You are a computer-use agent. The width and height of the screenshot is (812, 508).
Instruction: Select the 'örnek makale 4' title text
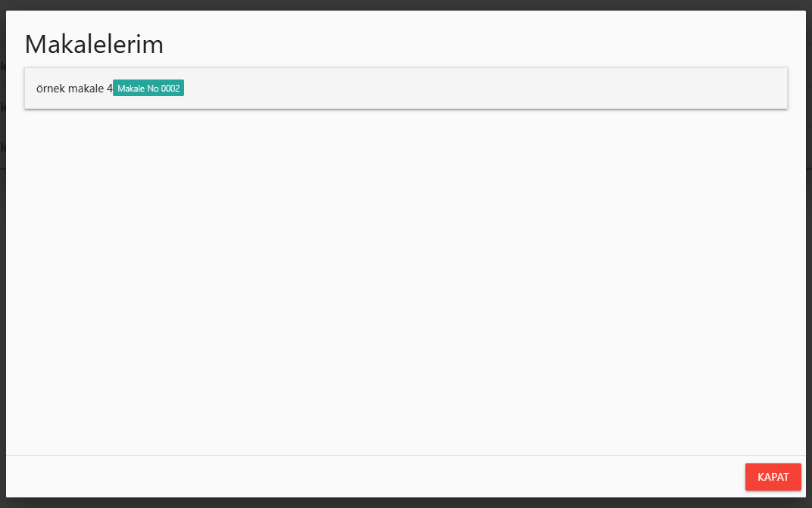(74, 89)
